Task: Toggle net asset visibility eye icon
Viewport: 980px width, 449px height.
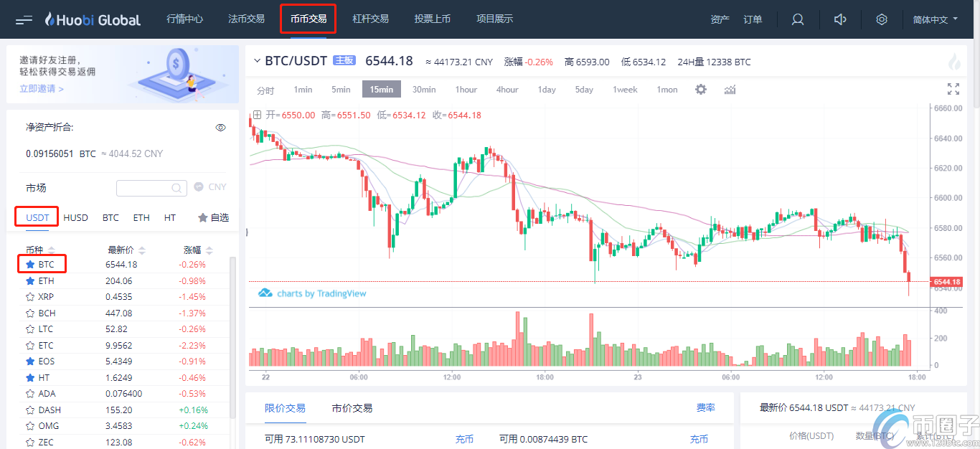Action: 221,127
